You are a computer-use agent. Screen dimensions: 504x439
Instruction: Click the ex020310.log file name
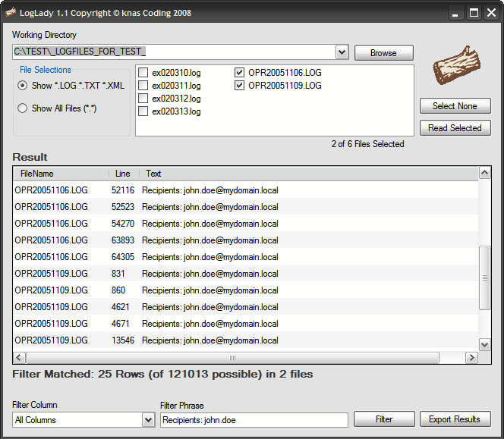(x=176, y=73)
